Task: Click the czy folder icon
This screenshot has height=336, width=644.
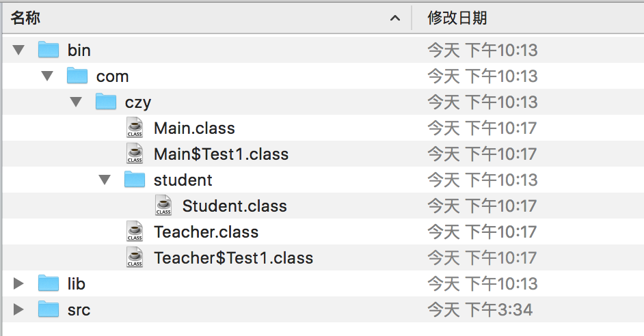Action: [x=106, y=101]
